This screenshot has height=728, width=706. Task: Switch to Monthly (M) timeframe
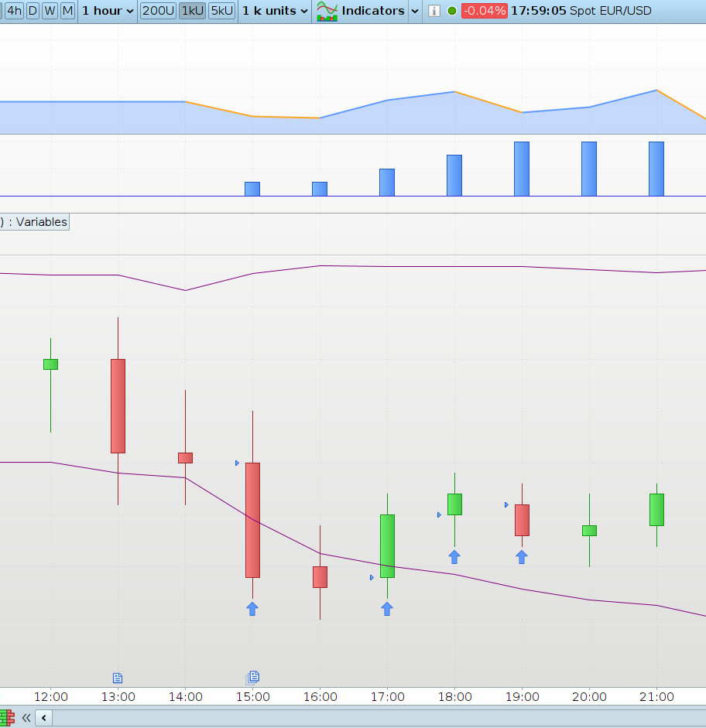tap(67, 10)
